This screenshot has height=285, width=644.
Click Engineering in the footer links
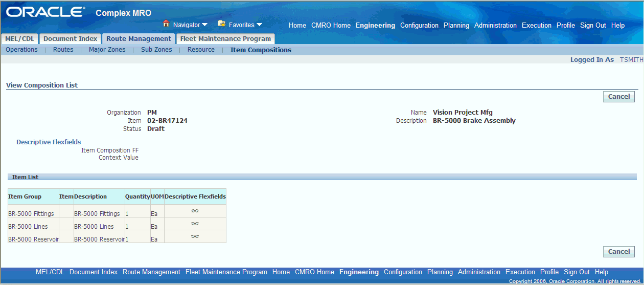(359, 272)
